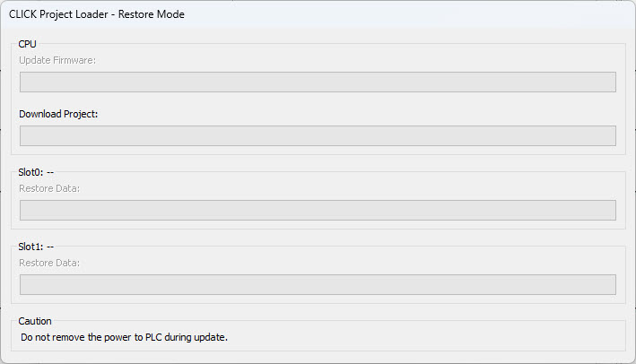Select the Slot1 Restore Data progress bar
Screen dimensions: 636x364
pyautogui.click(x=318, y=284)
